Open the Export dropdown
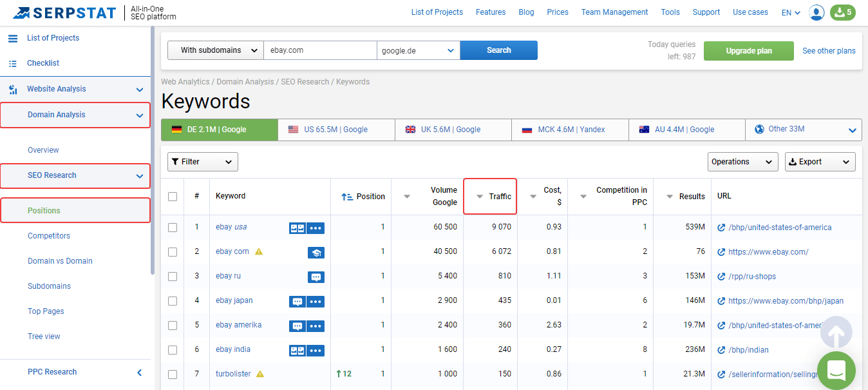 click(x=820, y=162)
